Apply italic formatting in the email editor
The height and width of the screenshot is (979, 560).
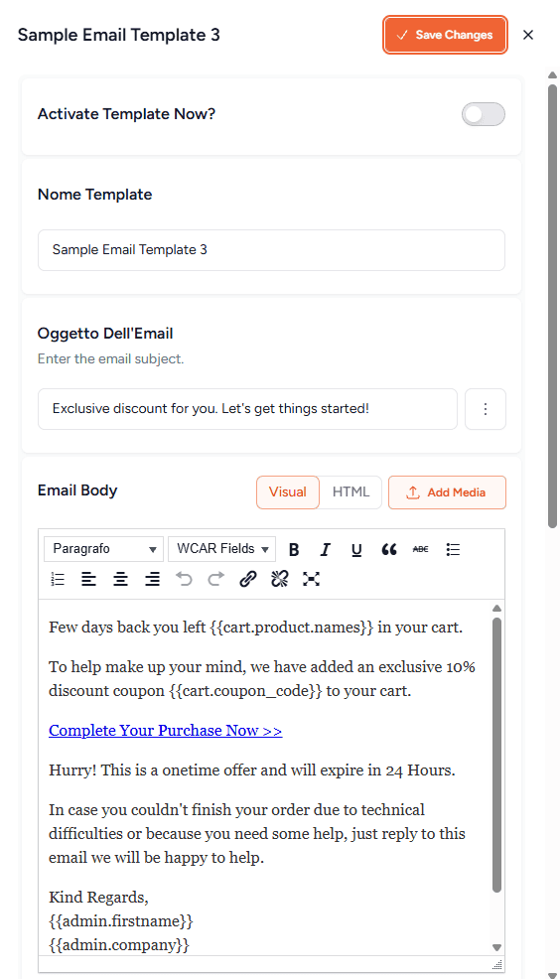(x=326, y=549)
